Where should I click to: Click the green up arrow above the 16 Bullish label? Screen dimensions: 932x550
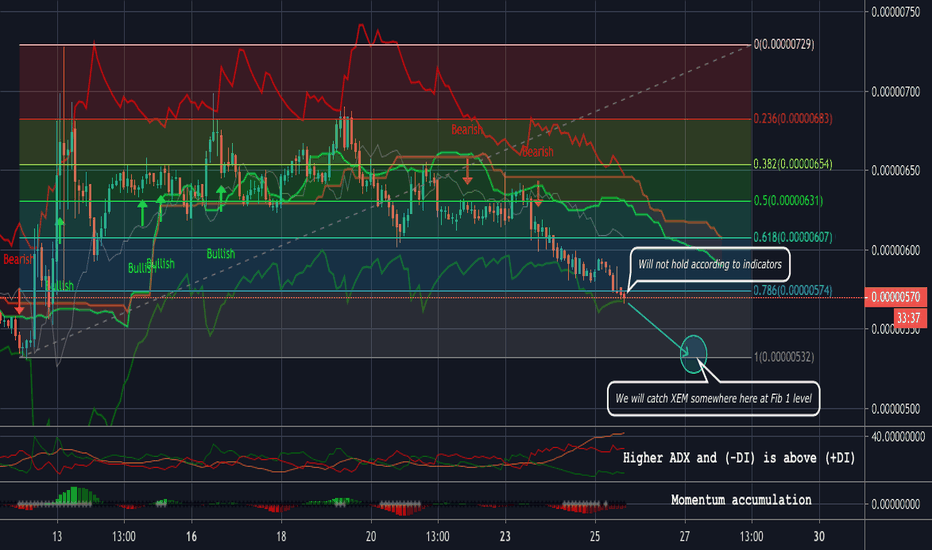221,199
